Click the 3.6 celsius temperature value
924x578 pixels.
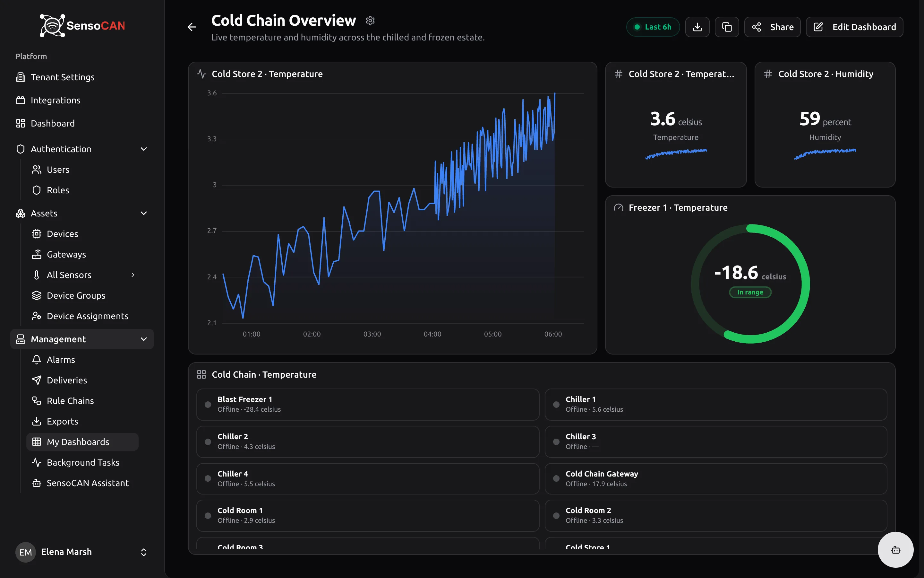pos(676,119)
